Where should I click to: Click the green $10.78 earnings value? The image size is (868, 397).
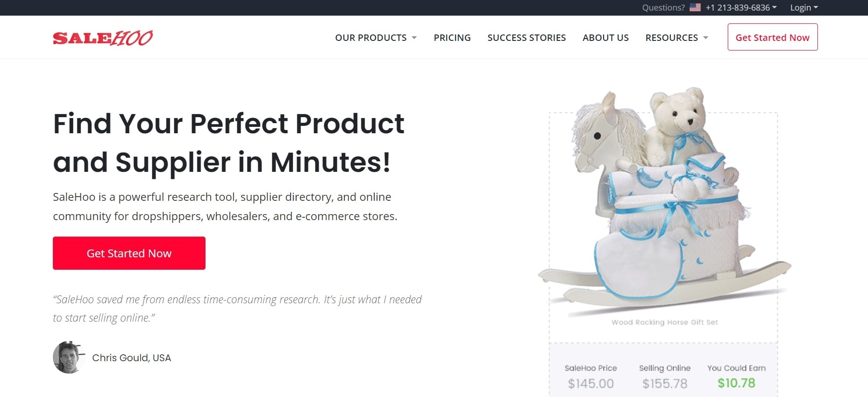click(x=737, y=383)
